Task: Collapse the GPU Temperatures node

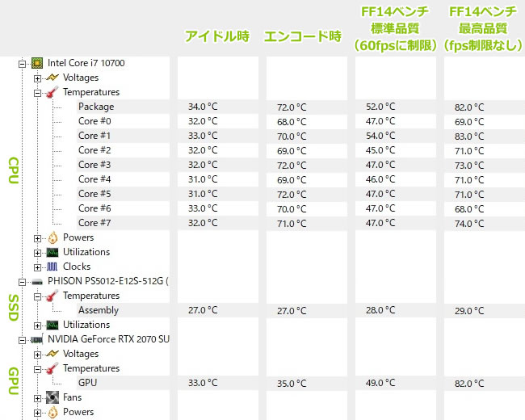Action: 37,369
